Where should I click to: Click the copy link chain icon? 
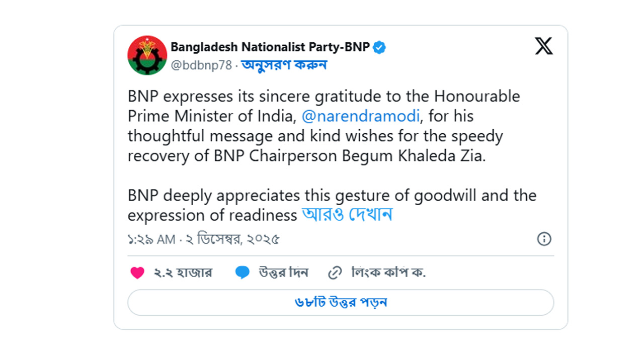click(x=335, y=273)
